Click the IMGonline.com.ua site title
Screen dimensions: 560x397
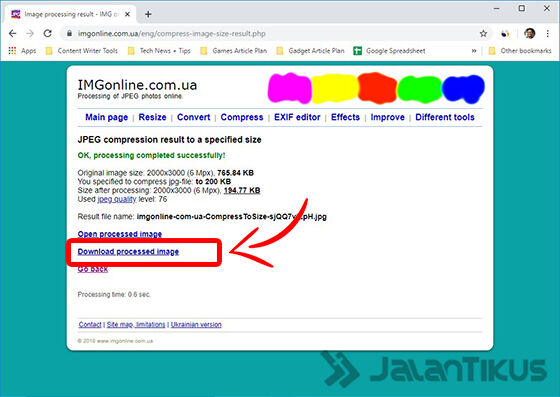point(137,85)
